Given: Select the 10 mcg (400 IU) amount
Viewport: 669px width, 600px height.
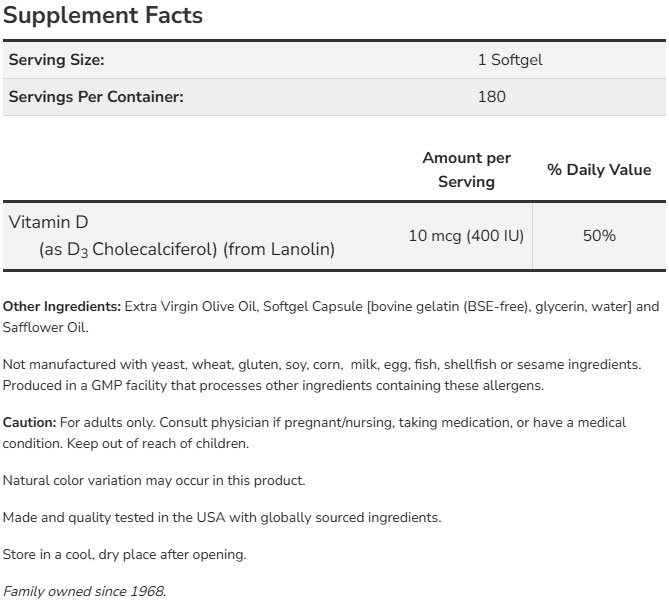Looking at the screenshot, I should point(466,236).
